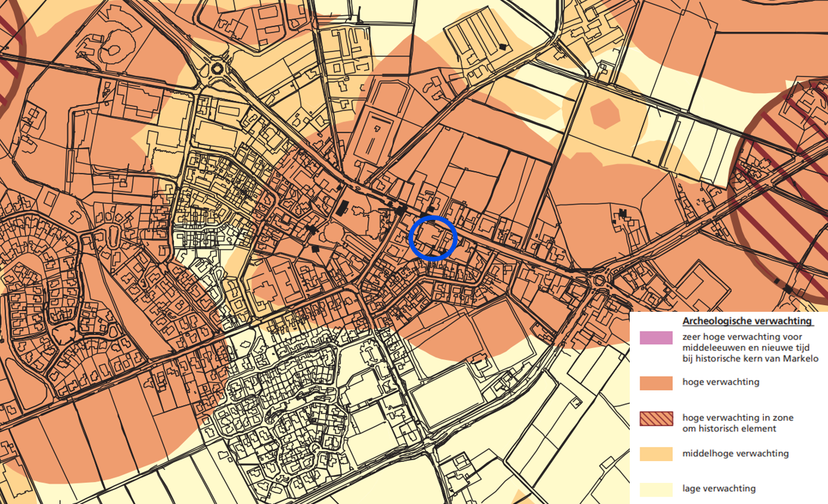Image resolution: width=828 pixels, height=504 pixels.
Task: Click the roundabout at the top left
Action: coord(217,69)
